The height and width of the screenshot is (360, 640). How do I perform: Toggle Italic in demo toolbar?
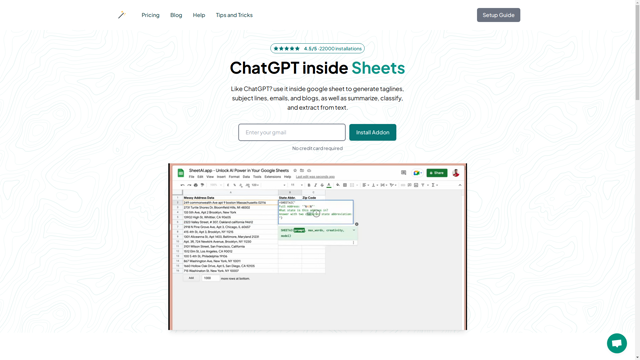click(x=316, y=185)
